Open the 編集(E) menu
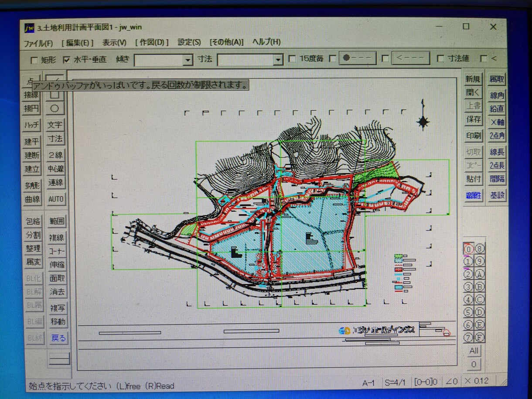 coord(78,43)
